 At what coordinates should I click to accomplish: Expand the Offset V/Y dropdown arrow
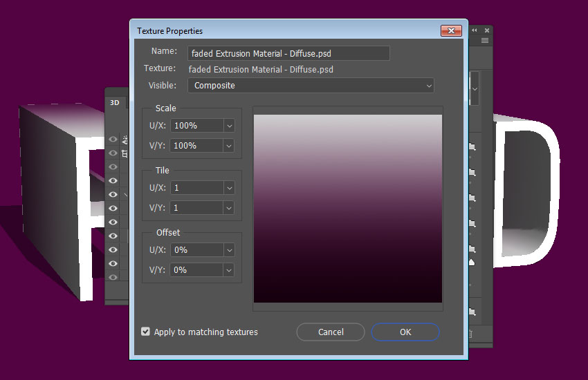point(229,270)
